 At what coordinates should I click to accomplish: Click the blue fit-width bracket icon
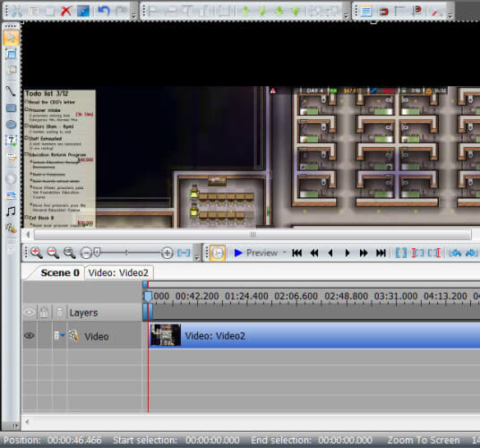tap(184, 253)
